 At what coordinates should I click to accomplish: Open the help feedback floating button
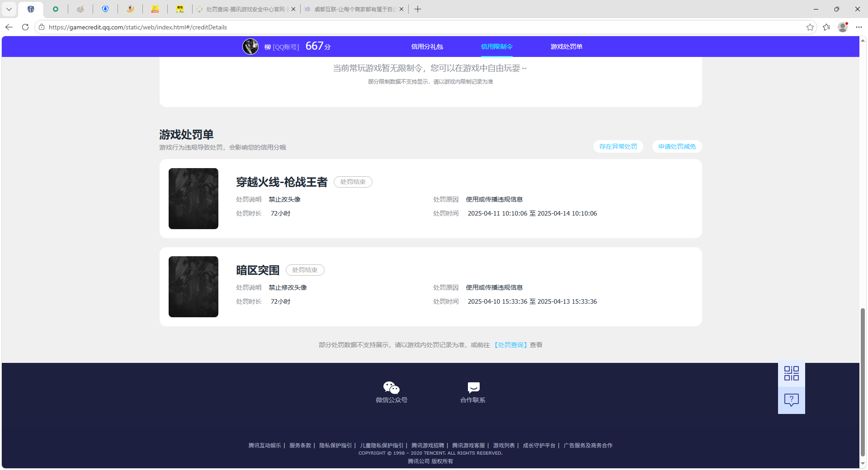pos(792,400)
